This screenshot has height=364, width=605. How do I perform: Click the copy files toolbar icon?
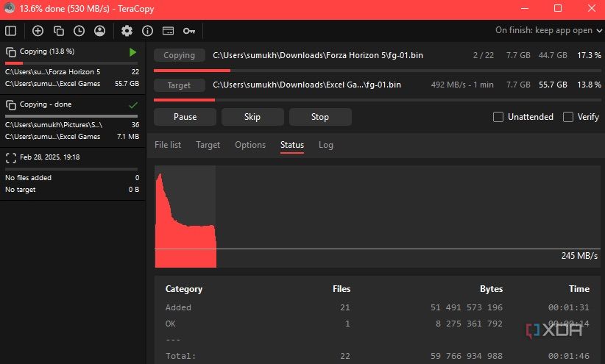tap(58, 31)
